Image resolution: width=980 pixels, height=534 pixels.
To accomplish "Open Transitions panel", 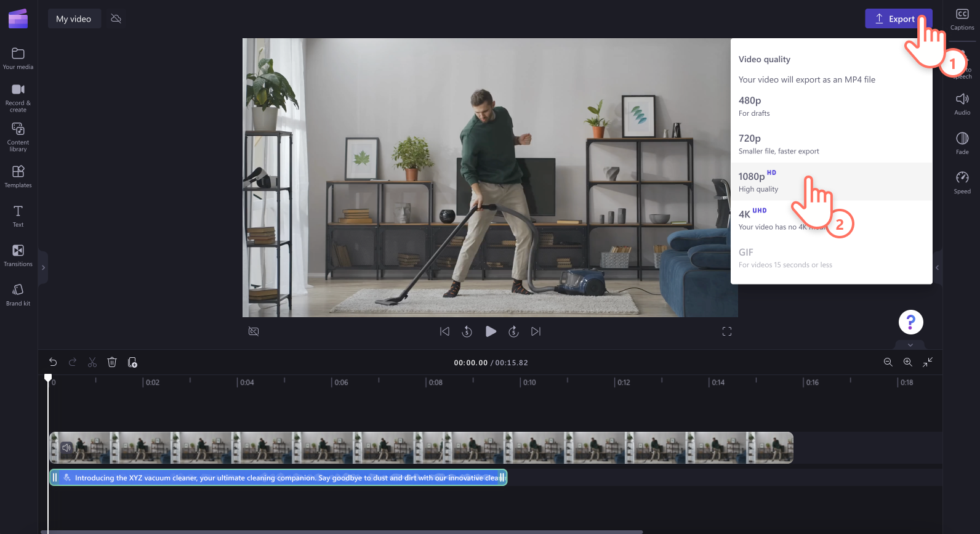I will tap(18, 255).
